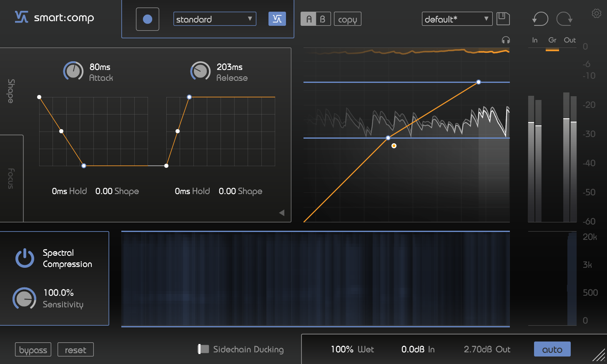Click the Sensitivity knob
The image size is (607, 364).
pyautogui.click(x=24, y=298)
